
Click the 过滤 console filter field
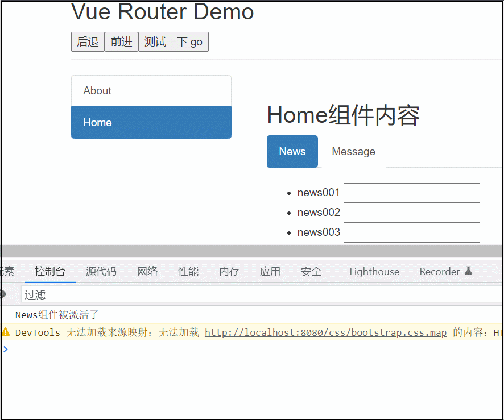262,294
